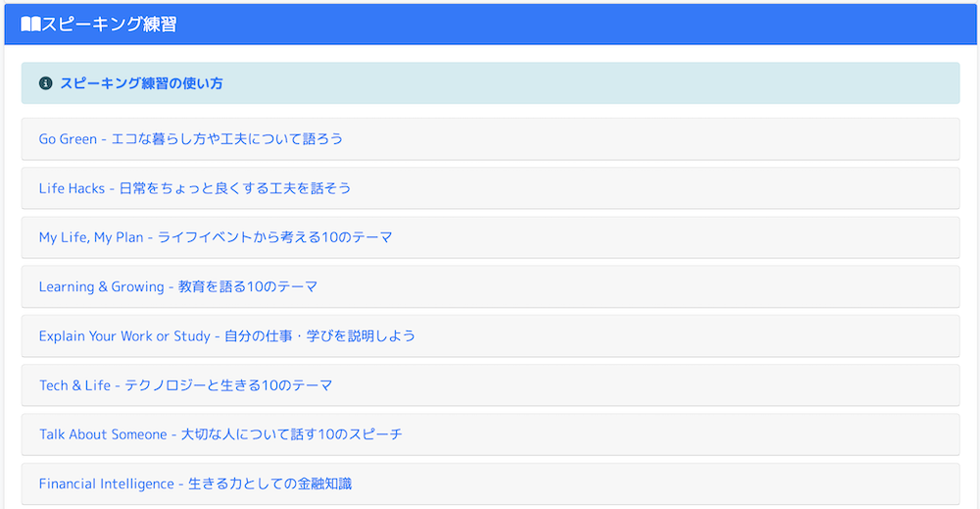Select 生きる力としての金融知識 text
The height and width of the screenshot is (509, 980).
(x=269, y=484)
